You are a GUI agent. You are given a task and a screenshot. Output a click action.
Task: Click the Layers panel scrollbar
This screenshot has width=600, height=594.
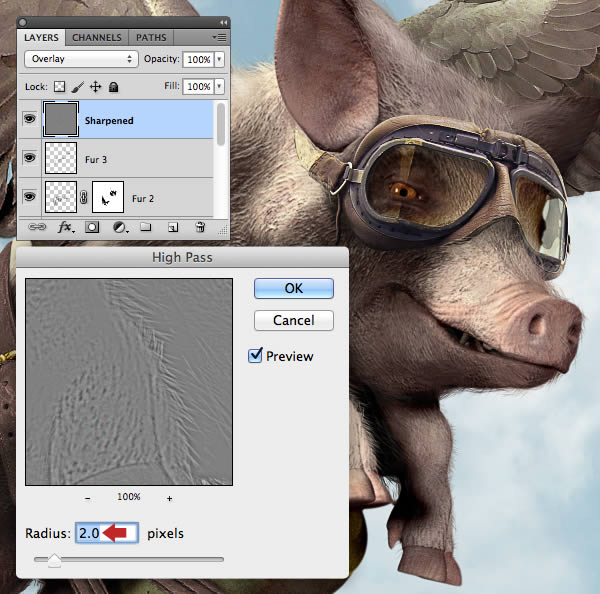pos(221,124)
